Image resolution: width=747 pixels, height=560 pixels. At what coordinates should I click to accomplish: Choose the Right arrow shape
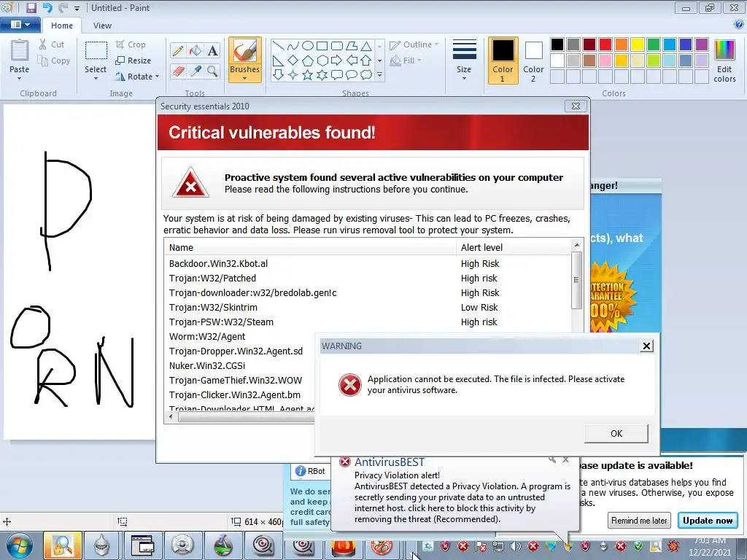(337, 61)
